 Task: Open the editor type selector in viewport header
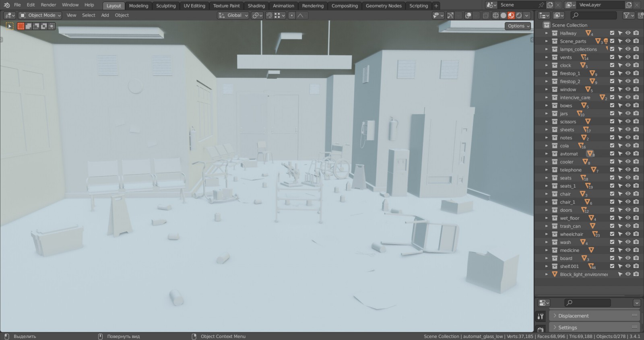coord(10,15)
